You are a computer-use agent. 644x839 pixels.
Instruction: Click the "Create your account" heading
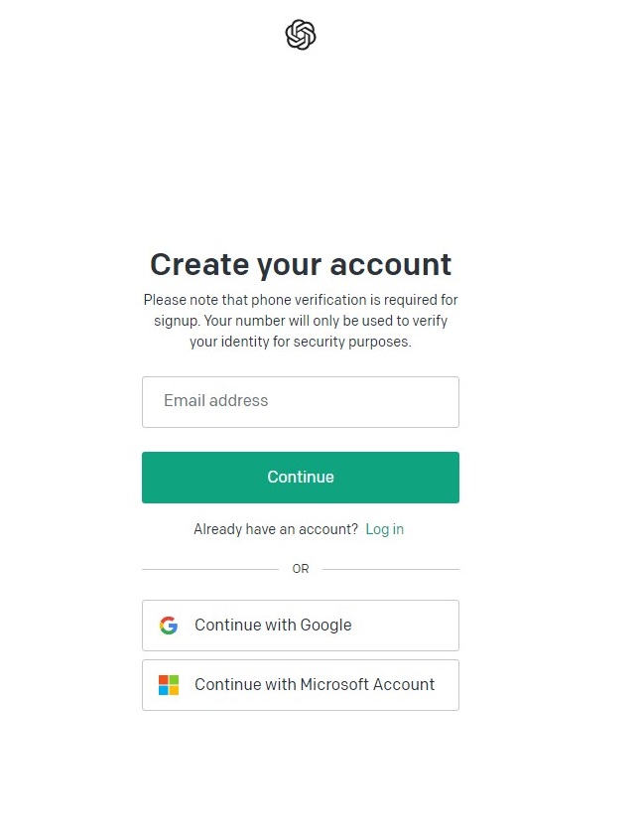[301, 264]
